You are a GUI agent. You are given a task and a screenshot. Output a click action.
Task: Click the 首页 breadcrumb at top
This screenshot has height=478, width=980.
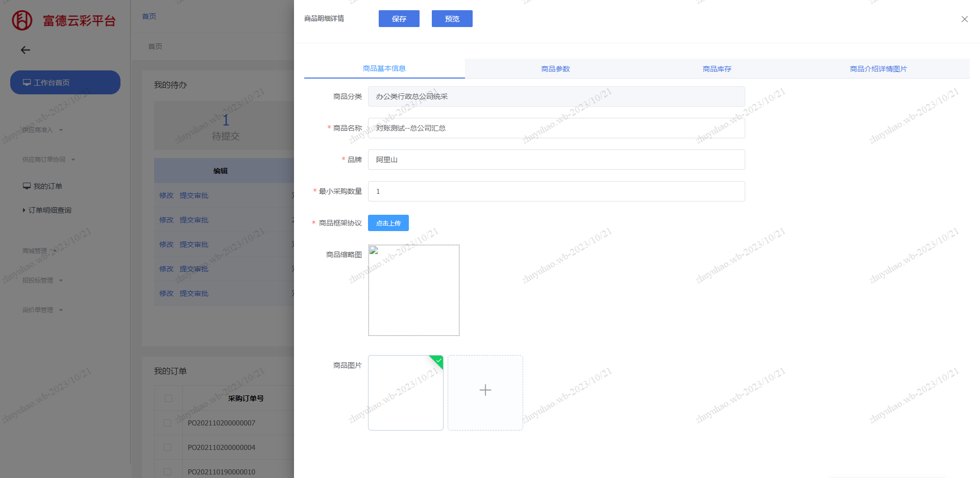pos(149,16)
